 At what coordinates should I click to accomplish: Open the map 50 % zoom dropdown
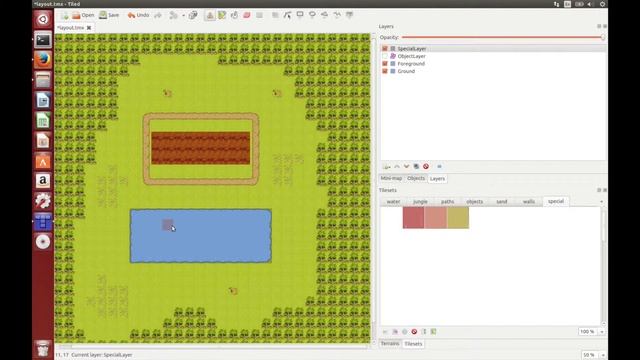click(603, 355)
